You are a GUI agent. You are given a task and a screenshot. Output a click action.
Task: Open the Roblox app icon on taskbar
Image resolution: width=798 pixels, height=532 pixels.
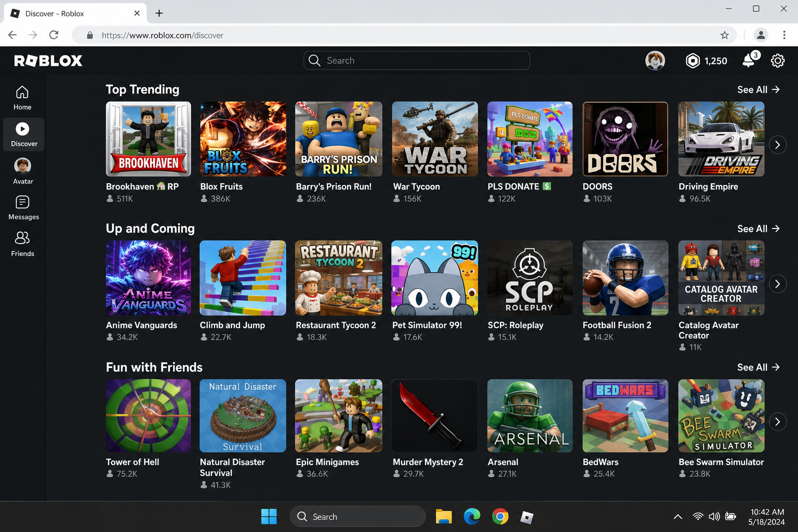coord(527,517)
